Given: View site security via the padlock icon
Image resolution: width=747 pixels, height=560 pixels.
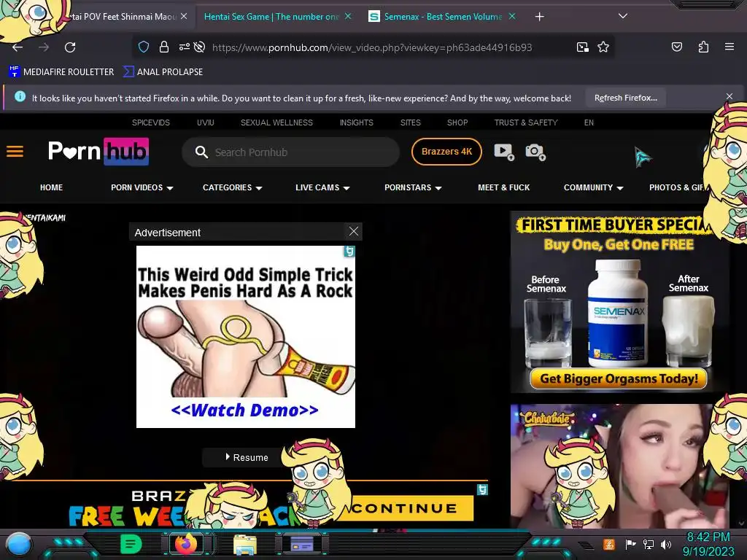Looking at the screenshot, I should pos(164,47).
